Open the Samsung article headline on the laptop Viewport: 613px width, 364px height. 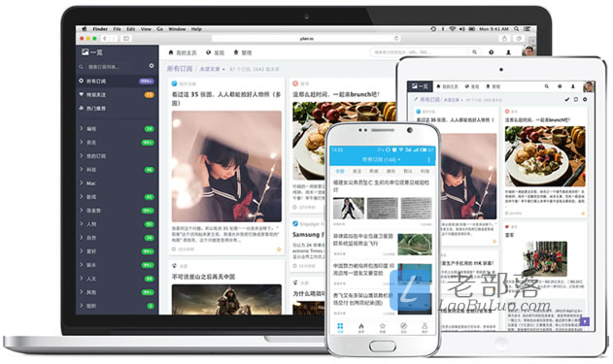click(308, 234)
